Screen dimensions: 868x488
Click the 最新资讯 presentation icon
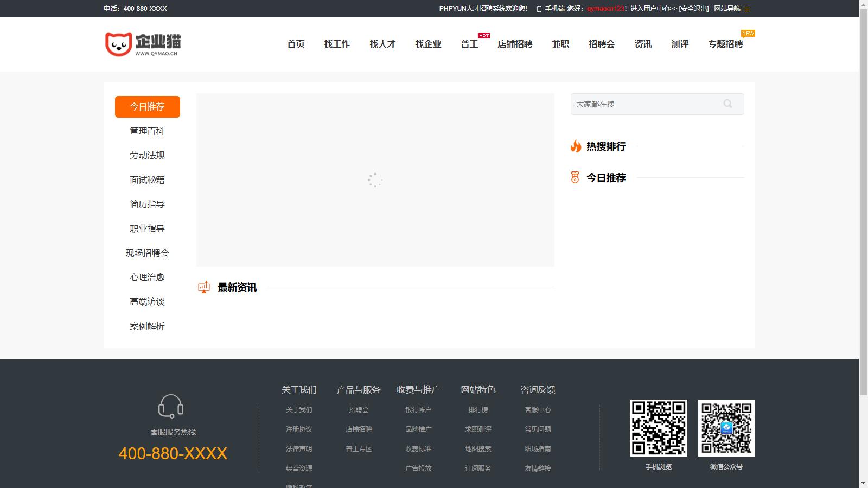coord(204,287)
